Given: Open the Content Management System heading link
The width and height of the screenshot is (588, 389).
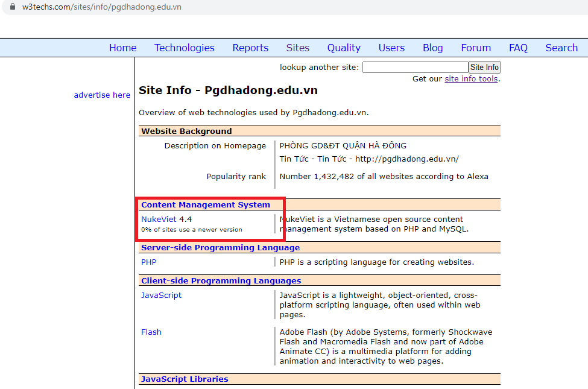Looking at the screenshot, I should [206, 205].
